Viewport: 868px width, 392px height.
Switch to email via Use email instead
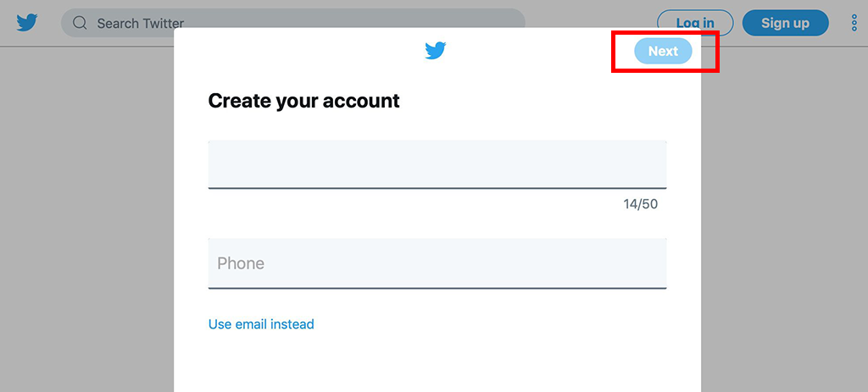[261, 324]
